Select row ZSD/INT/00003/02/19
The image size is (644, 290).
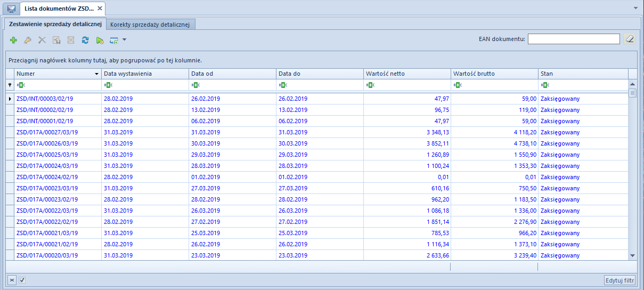point(317,99)
